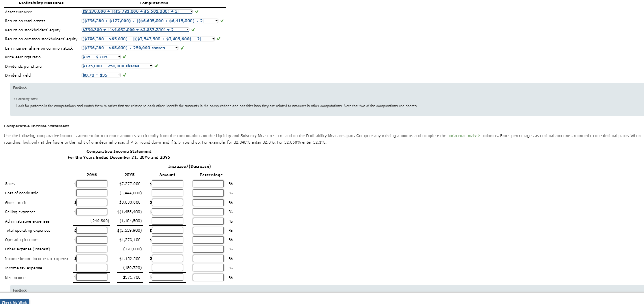The height and width of the screenshot is (304, 644).
Task: Click the 20Y6 Net income input field
Action: 92,277
